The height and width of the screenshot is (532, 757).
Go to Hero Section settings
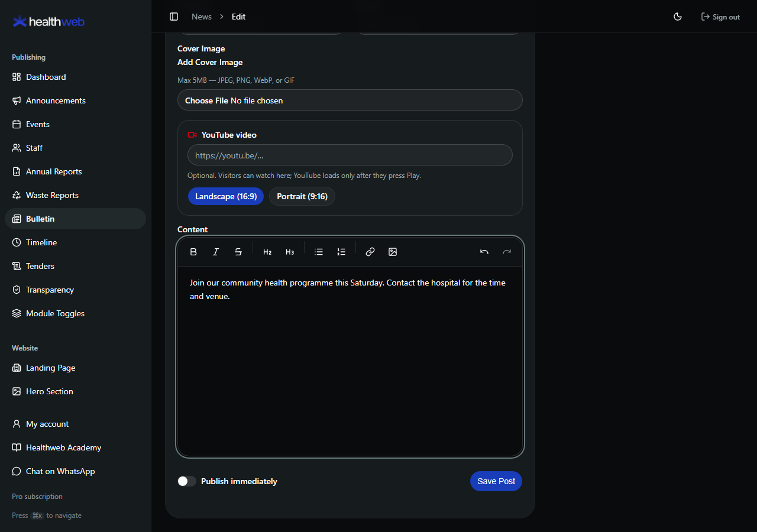pos(75,391)
